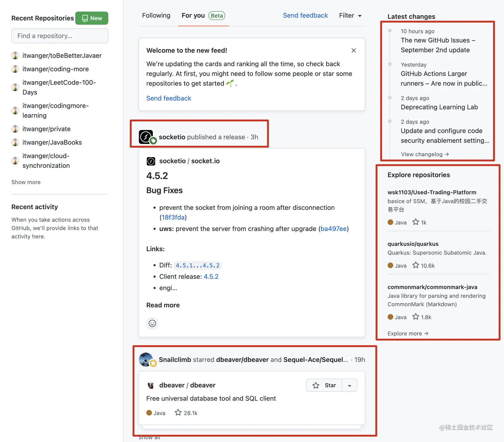View dbeaver 28.1k stargazers count
The width and height of the screenshot is (504, 442).
pyautogui.click(x=186, y=413)
